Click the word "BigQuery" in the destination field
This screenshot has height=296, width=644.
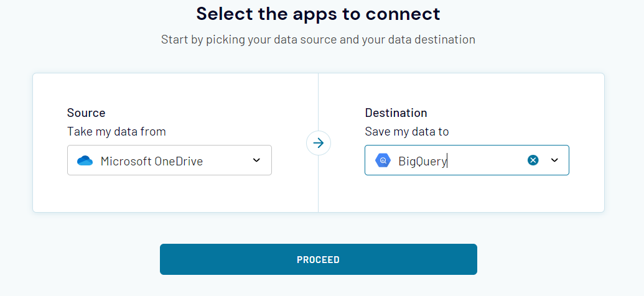coord(422,162)
